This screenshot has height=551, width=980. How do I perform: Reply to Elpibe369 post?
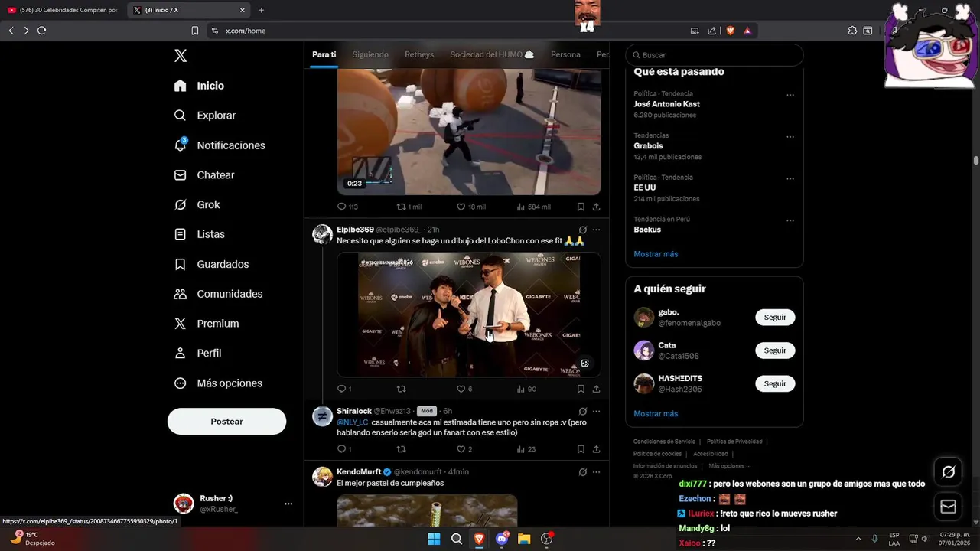point(344,389)
